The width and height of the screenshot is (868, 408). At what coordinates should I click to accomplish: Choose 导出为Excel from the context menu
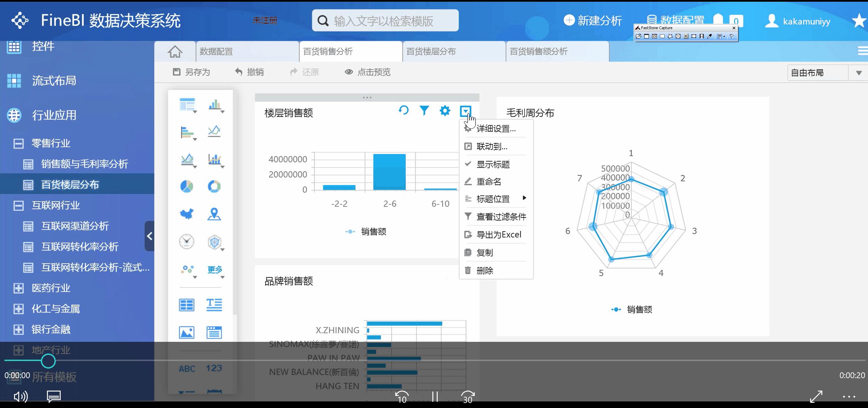[x=498, y=235]
